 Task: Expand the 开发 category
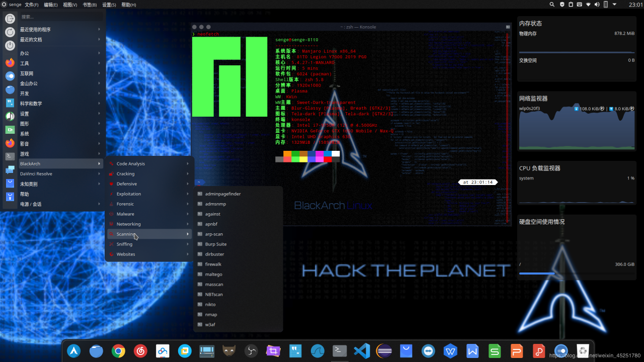[x=60, y=94]
